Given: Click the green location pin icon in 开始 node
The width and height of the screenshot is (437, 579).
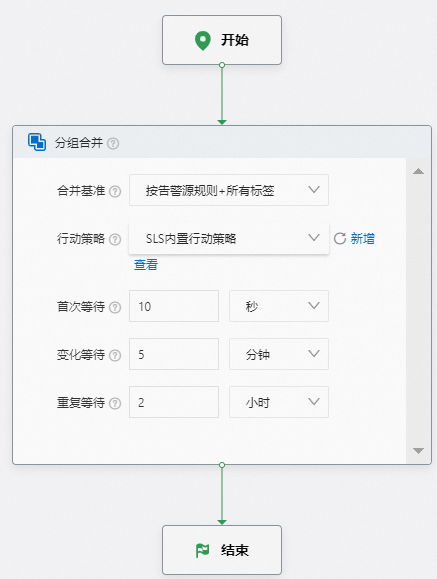Looking at the screenshot, I should (202, 40).
